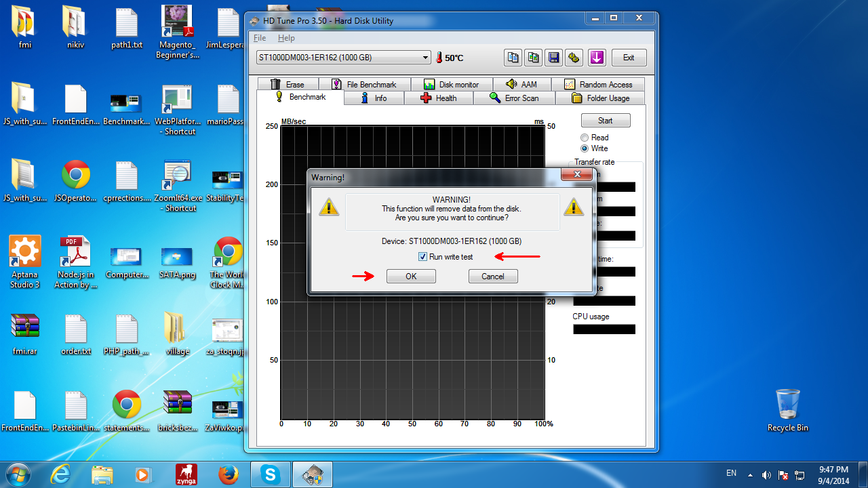Click the Exit button in HD Tune
This screenshot has height=488, width=868.
pos(629,58)
